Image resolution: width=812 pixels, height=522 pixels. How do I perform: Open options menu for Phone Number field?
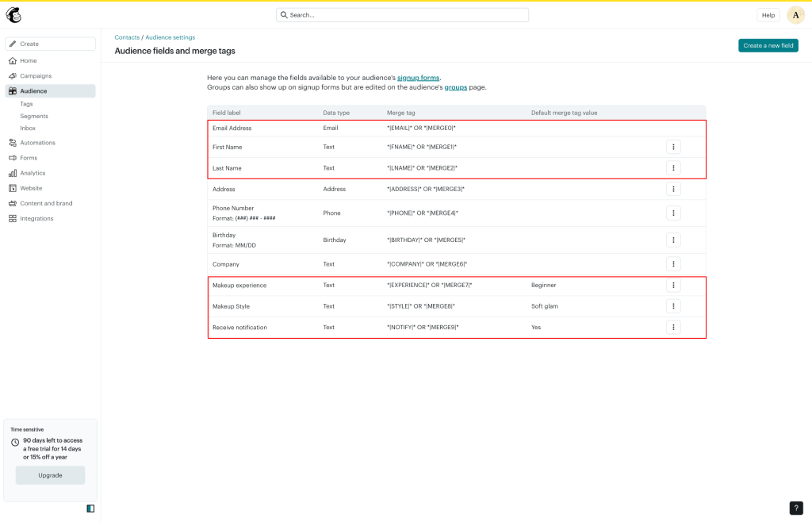tap(673, 213)
